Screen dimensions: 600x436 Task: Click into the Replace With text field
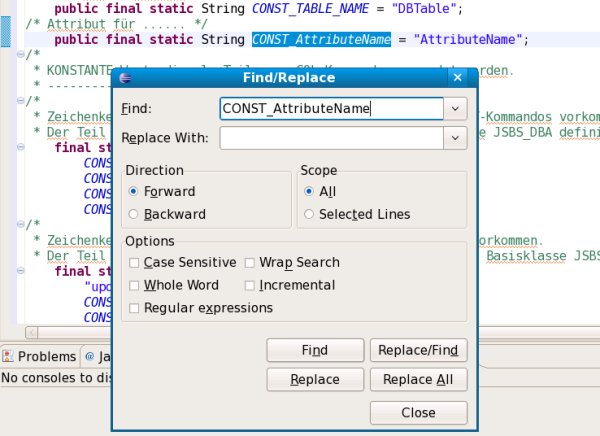[331, 137]
